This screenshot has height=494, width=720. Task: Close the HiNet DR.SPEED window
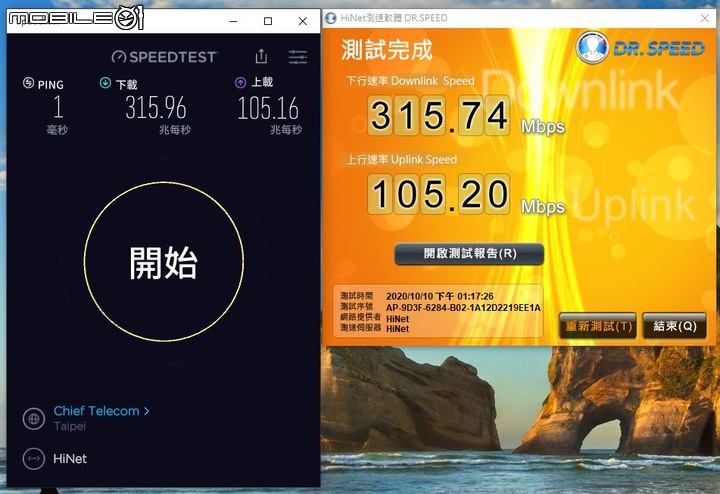coord(705,18)
